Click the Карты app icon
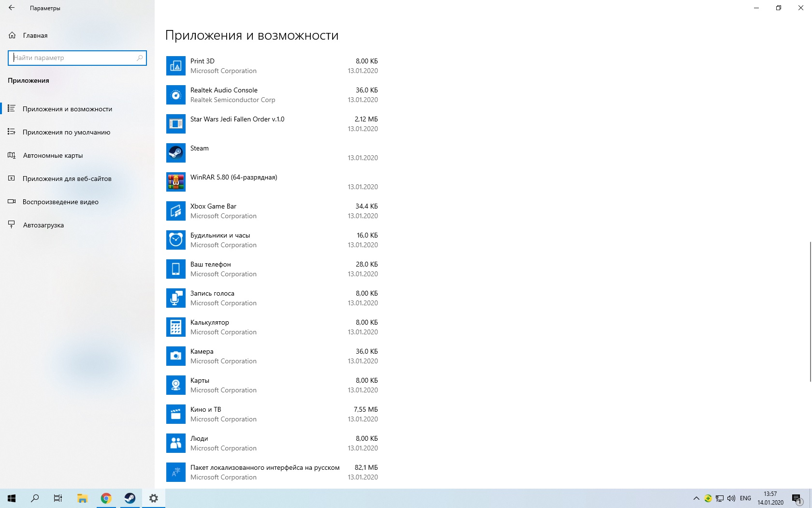The height and width of the screenshot is (508, 812). click(x=176, y=385)
